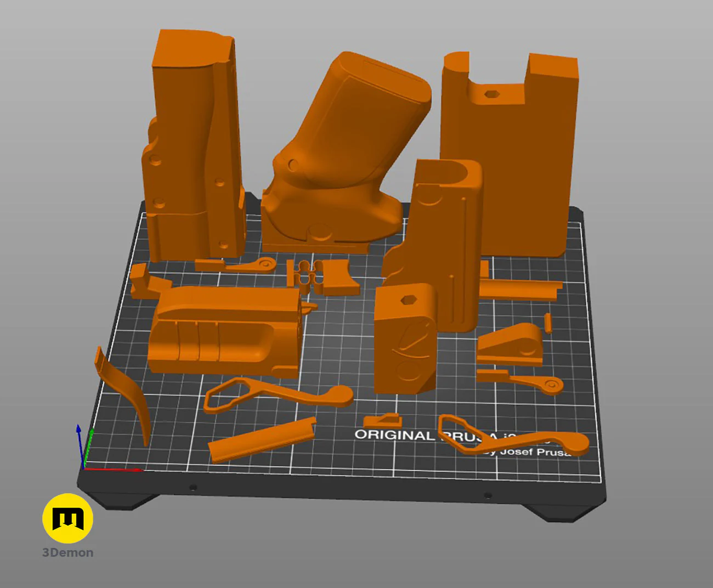Select the small wedge above ORIGINAL text

(383, 421)
